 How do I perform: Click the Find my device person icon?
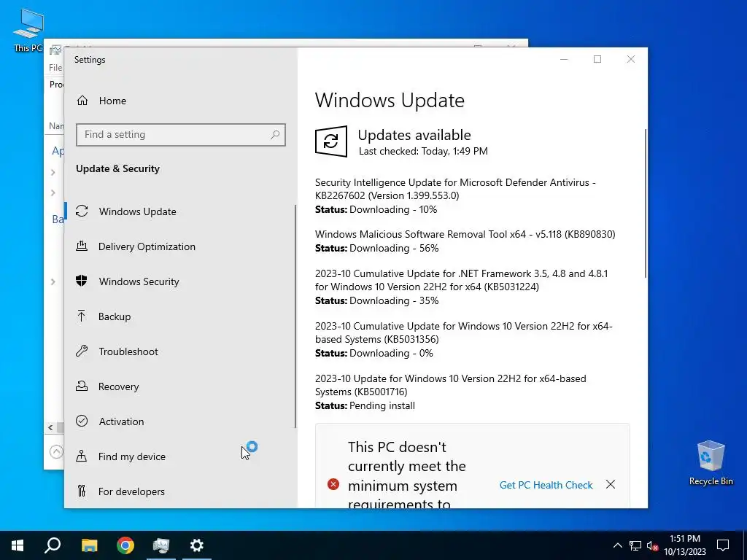(82, 456)
